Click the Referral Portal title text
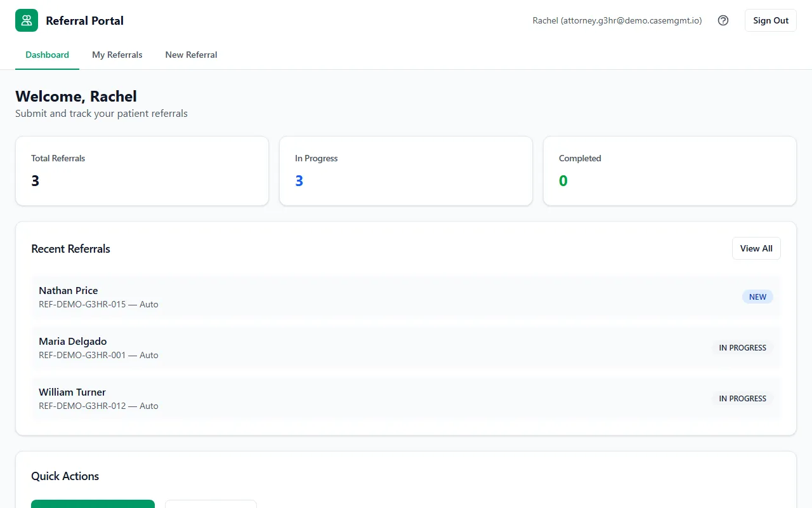 point(84,20)
